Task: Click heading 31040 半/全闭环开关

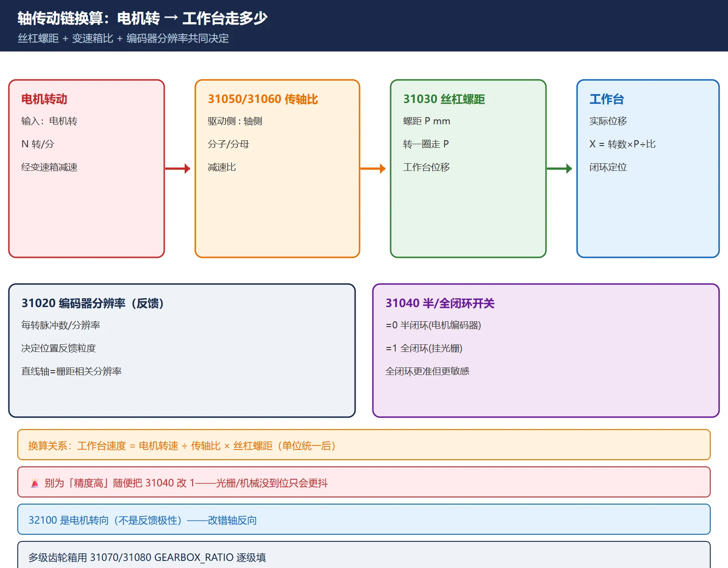Action: click(x=440, y=303)
